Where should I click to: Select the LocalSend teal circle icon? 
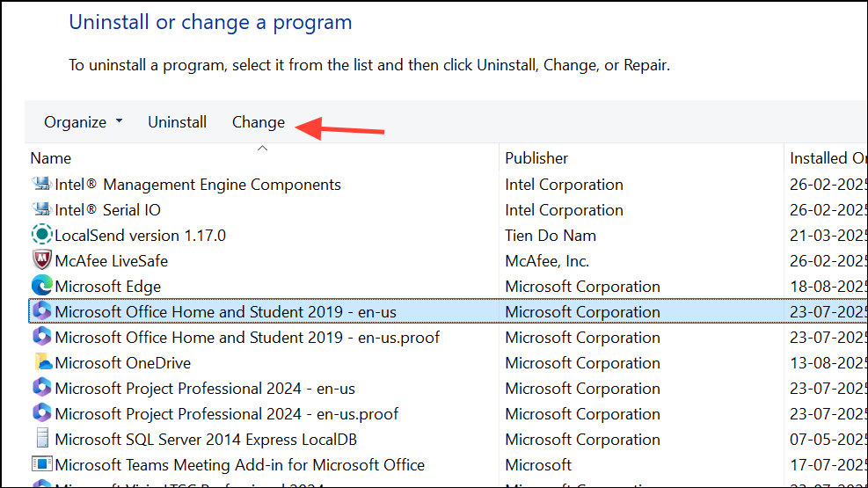click(x=41, y=236)
